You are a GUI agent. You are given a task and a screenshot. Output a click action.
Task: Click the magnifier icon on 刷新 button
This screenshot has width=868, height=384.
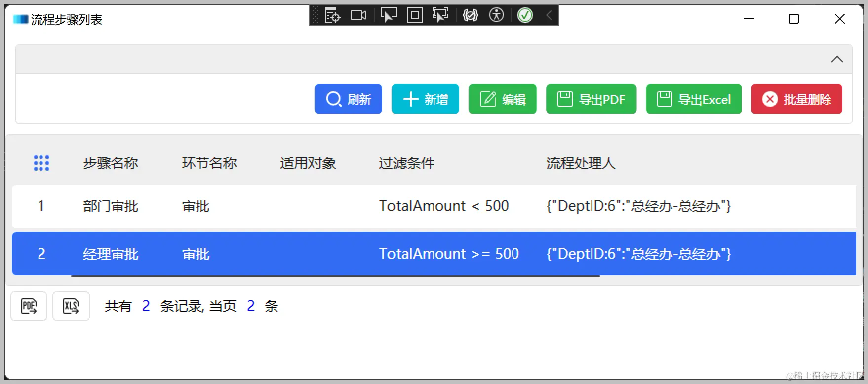[334, 99]
